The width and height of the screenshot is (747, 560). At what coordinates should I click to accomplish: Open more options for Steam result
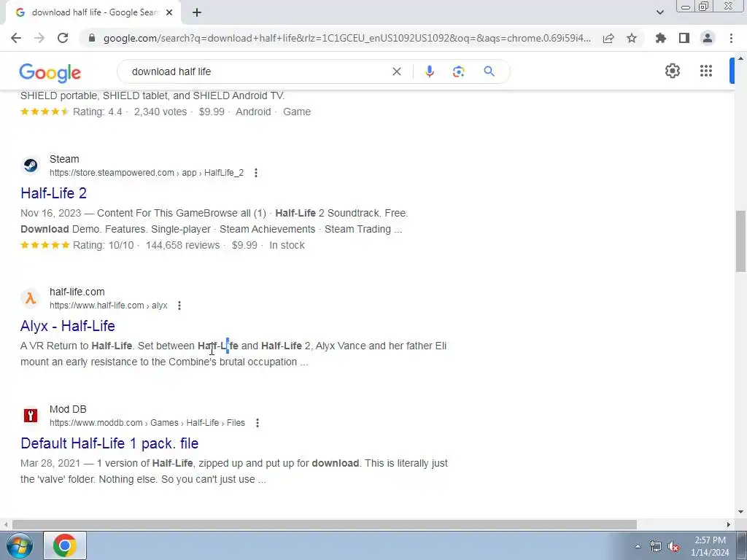point(256,173)
